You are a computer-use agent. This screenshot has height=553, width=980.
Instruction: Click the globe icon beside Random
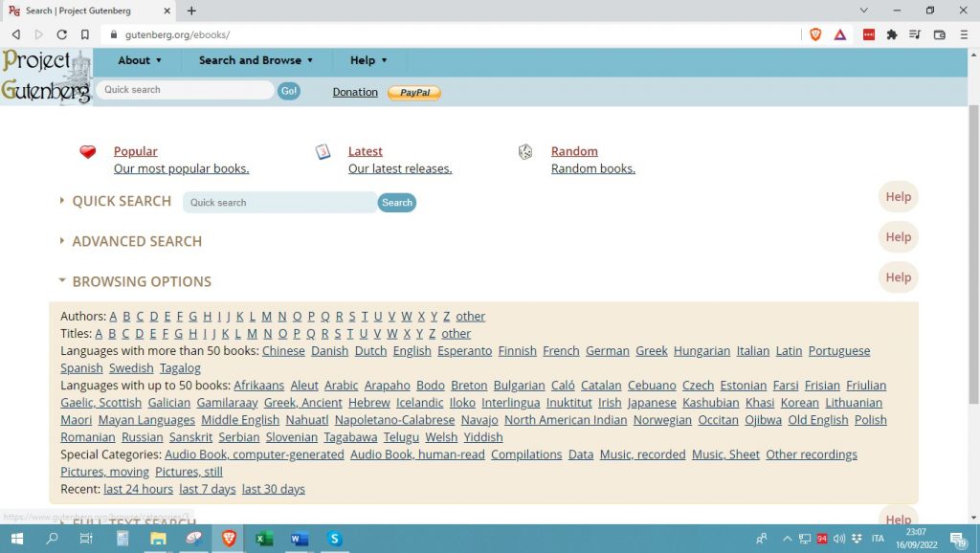[525, 151]
